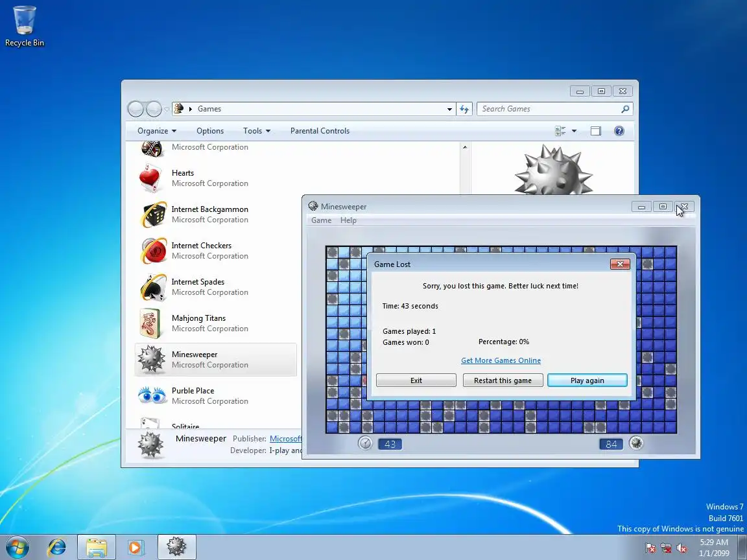Click the Games Explorer forward arrow button

tap(154, 109)
